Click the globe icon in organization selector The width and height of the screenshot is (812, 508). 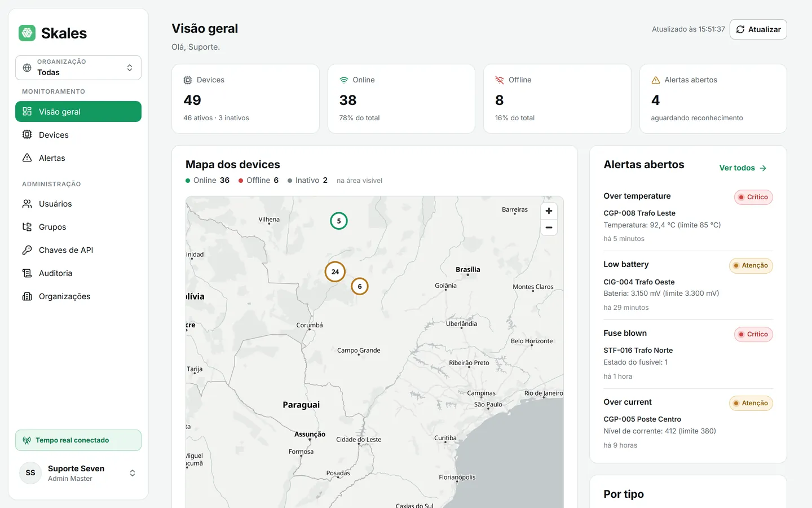[27, 68]
